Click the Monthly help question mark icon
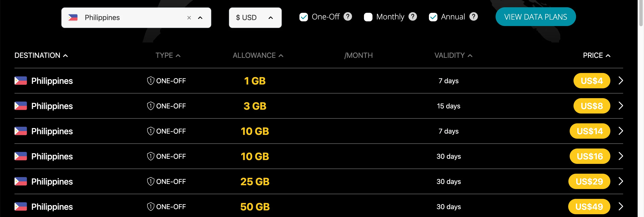The image size is (644, 217). click(413, 17)
